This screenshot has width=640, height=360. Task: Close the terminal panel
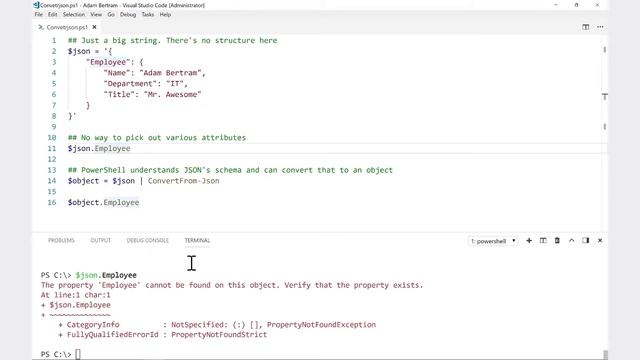pos(600,240)
